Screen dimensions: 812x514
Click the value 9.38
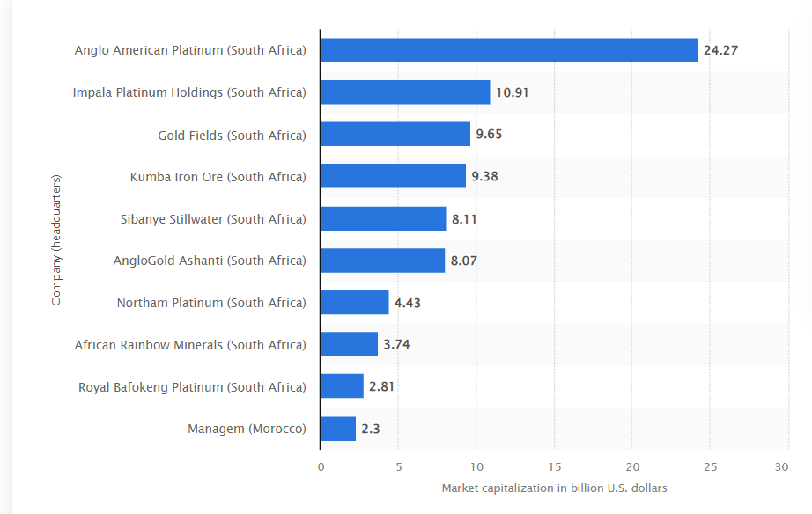click(484, 177)
